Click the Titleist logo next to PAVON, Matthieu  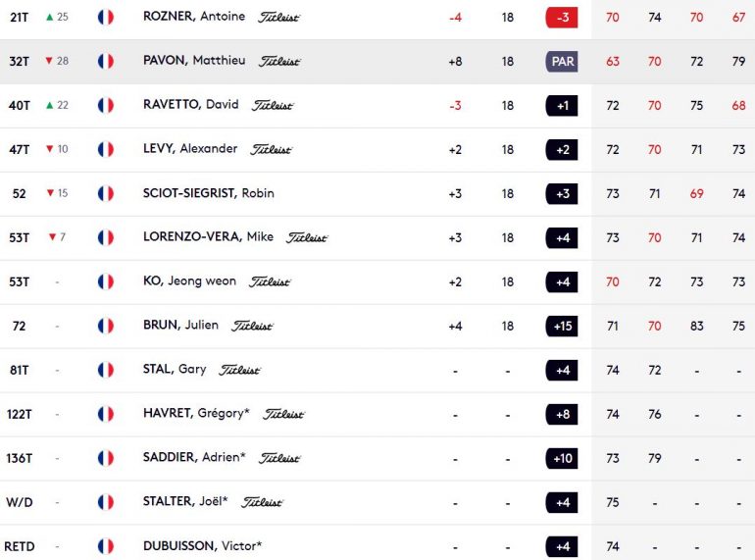[x=279, y=62]
